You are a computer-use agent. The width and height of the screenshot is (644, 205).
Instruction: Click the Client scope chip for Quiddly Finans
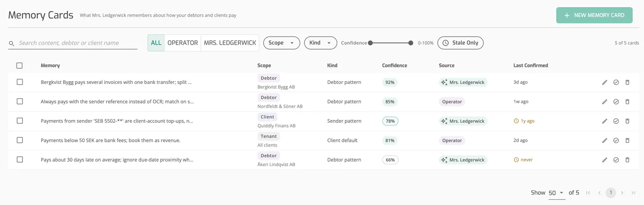tap(267, 117)
